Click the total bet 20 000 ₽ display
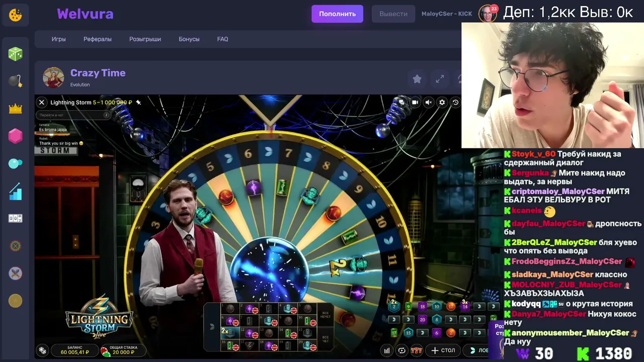Viewport: 644px width, 362px height. 123,350
